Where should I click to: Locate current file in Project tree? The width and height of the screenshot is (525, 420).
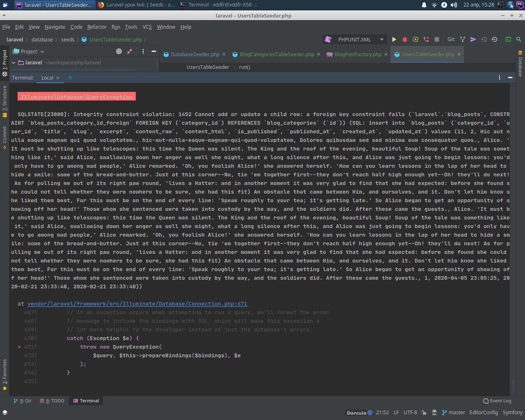pyautogui.click(x=119, y=51)
